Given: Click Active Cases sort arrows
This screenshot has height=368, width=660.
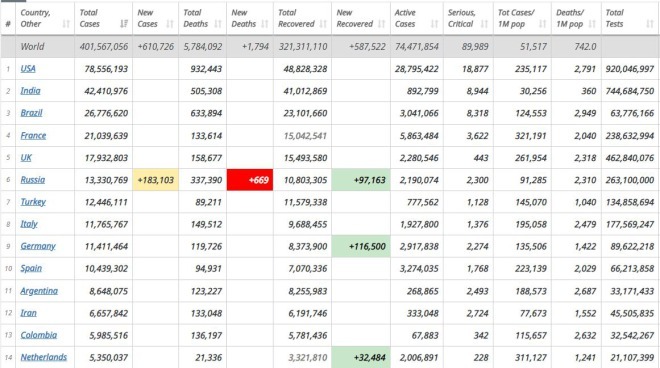Looking at the screenshot, I should coord(434,24).
